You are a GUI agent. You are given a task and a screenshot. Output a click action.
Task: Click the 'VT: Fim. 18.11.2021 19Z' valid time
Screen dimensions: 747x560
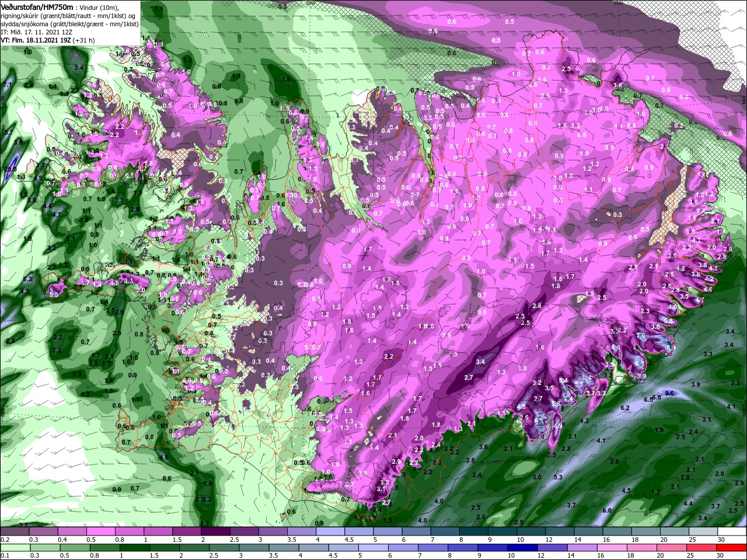[x=36, y=40]
